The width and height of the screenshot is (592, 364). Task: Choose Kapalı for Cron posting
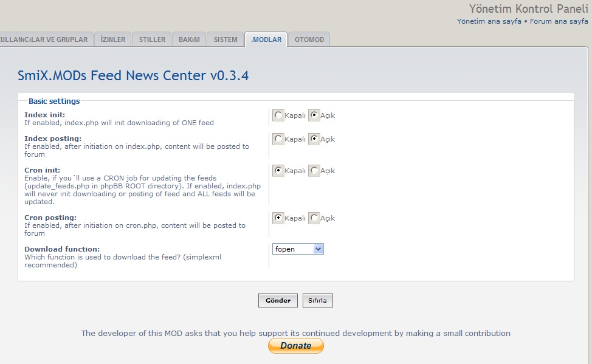point(278,218)
